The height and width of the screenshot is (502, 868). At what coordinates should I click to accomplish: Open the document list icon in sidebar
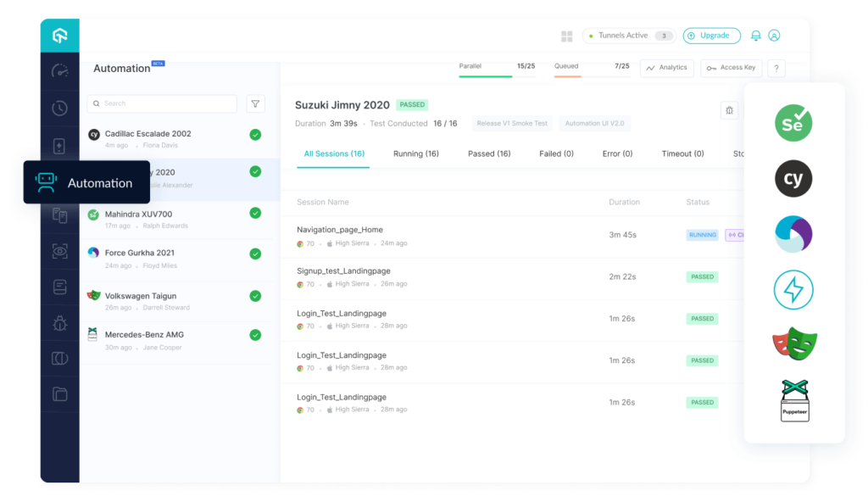point(60,287)
